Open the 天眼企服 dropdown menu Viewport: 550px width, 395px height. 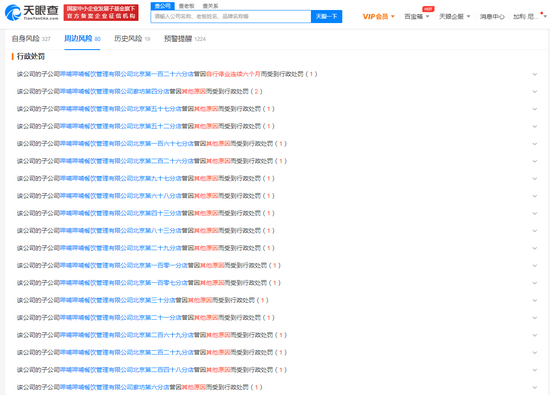click(455, 16)
